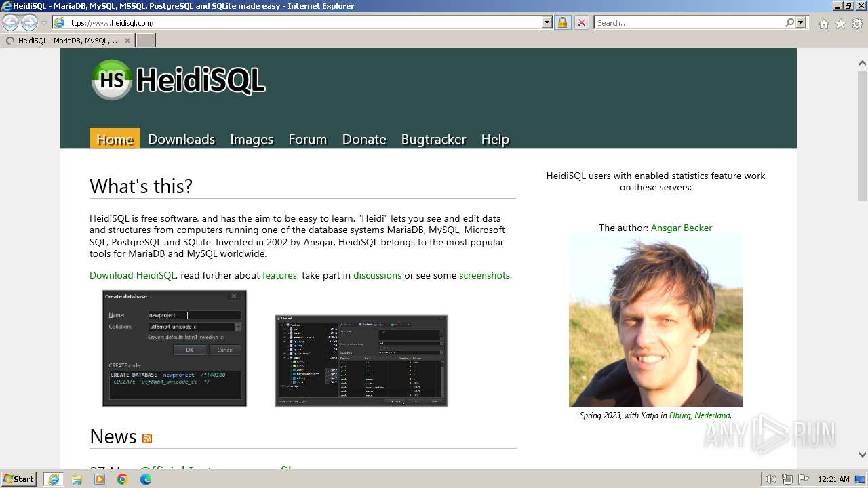Click the scrollbar up arrow
Image resolution: width=868 pixels, height=488 pixels.
[863, 63]
